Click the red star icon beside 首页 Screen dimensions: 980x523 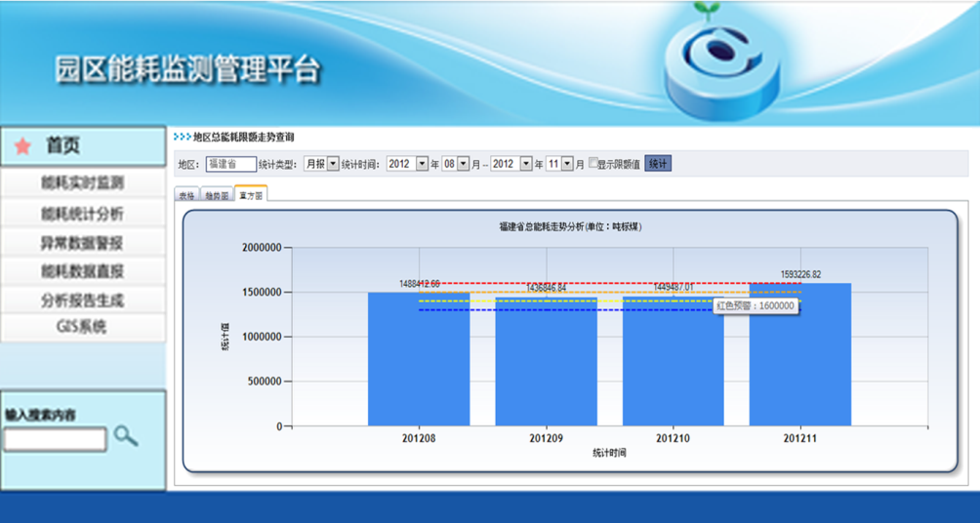(x=23, y=146)
